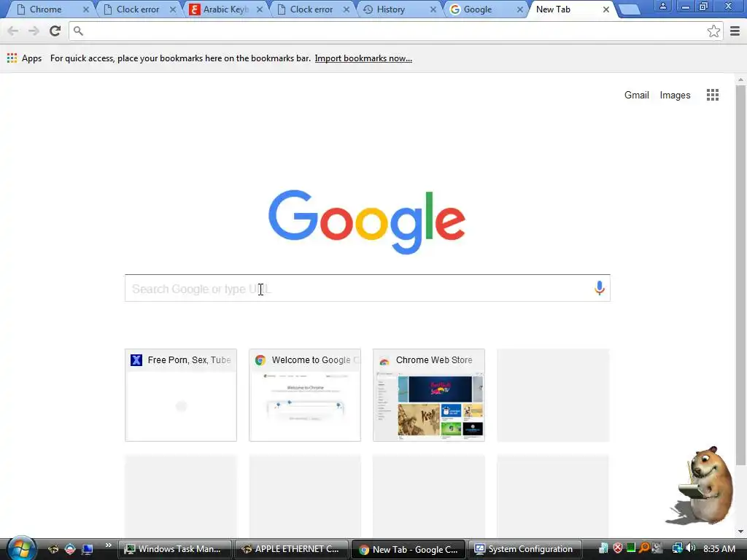Click the Show Desktop quick launch icon
Image resolution: width=747 pixels, height=560 pixels.
pyautogui.click(x=87, y=549)
